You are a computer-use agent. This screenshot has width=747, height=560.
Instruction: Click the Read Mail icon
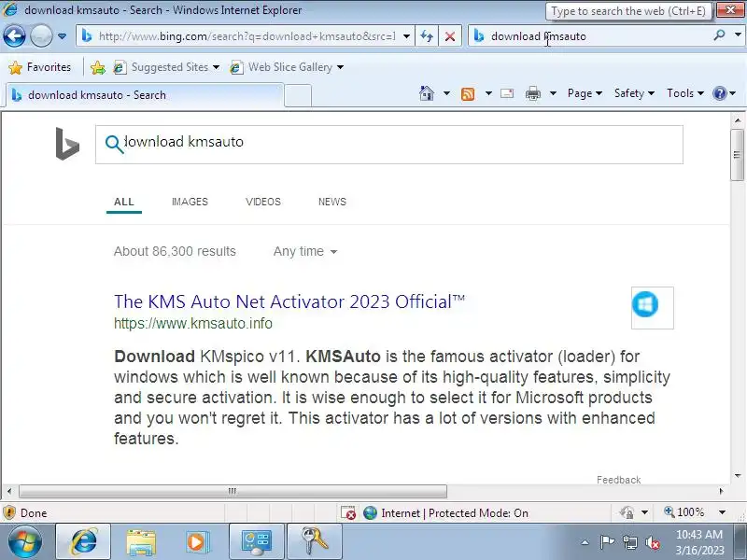tap(507, 93)
